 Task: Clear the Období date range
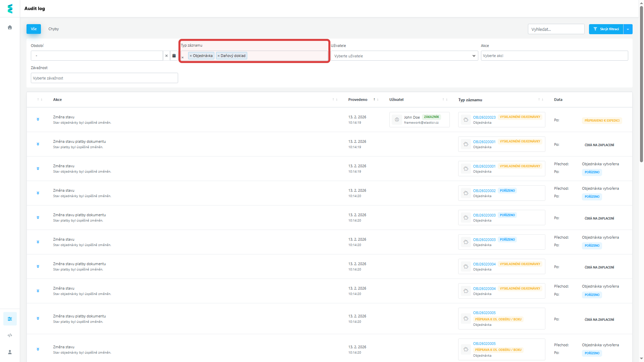point(166,56)
